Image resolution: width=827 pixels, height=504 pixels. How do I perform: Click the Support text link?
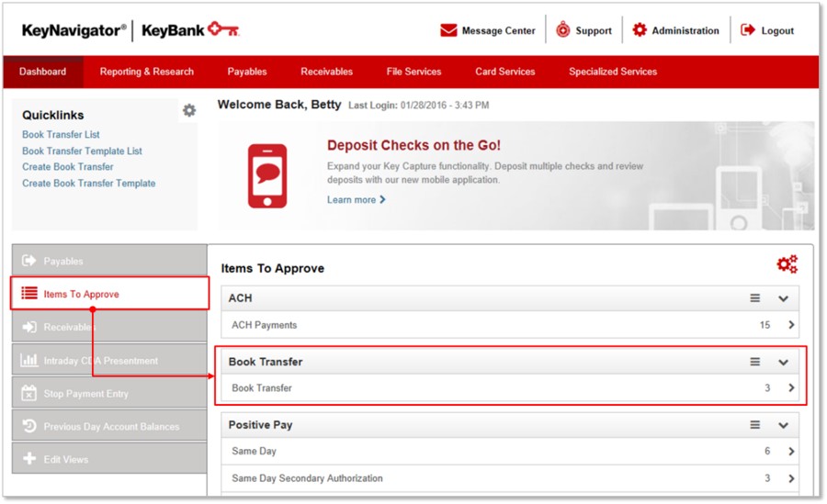pyautogui.click(x=594, y=30)
